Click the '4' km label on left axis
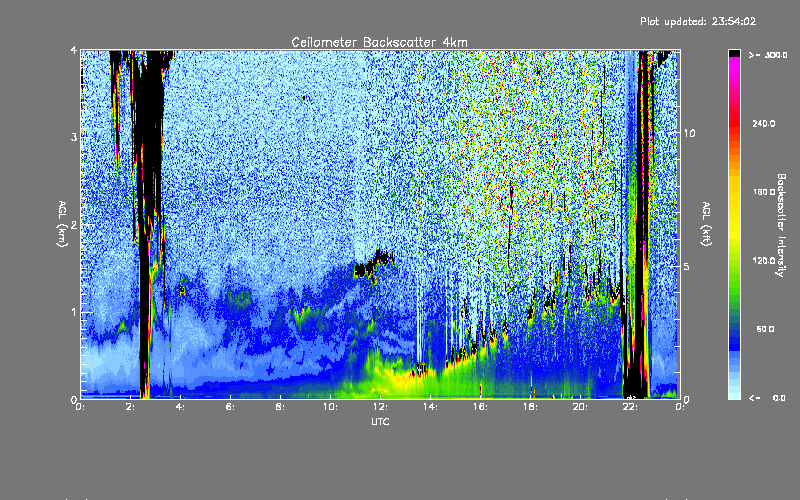The width and height of the screenshot is (800, 500). click(x=74, y=51)
